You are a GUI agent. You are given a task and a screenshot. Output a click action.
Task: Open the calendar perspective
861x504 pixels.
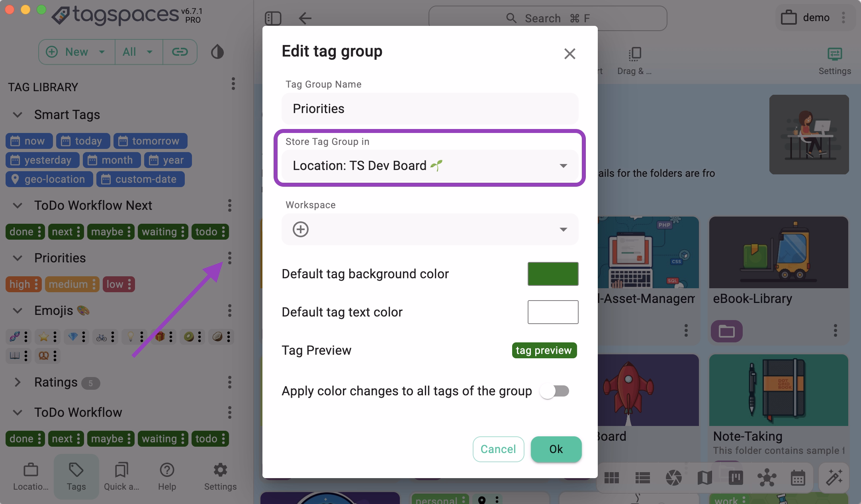pos(798,478)
